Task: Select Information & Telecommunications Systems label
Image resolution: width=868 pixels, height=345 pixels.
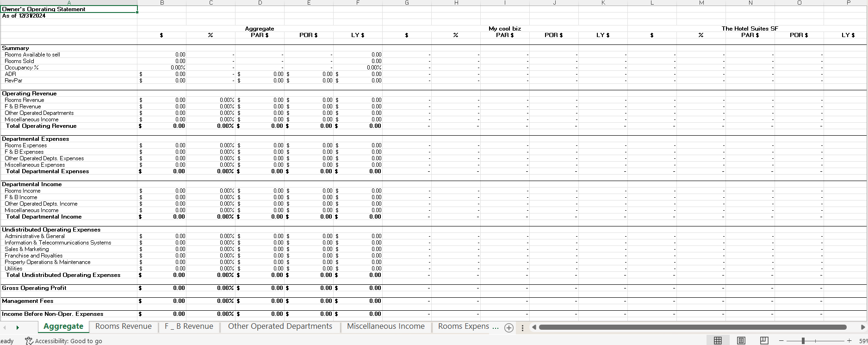Action: [58, 243]
